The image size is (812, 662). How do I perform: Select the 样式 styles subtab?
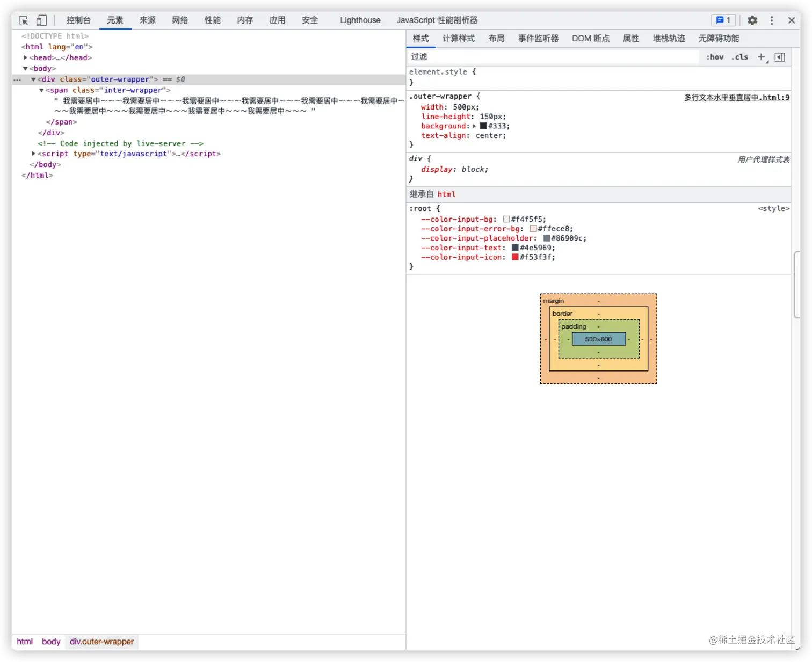(421, 39)
